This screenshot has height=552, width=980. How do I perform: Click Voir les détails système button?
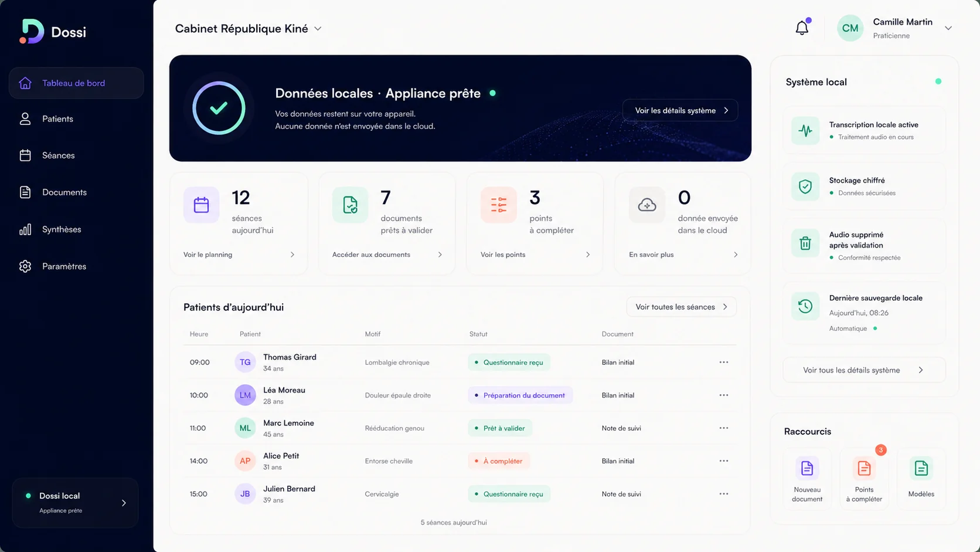(x=680, y=110)
